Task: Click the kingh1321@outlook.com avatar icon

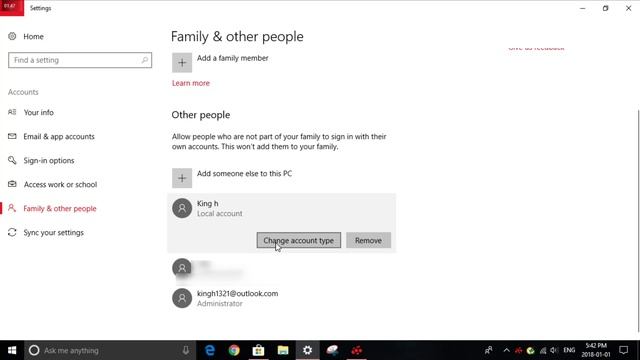Action: coord(182,298)
